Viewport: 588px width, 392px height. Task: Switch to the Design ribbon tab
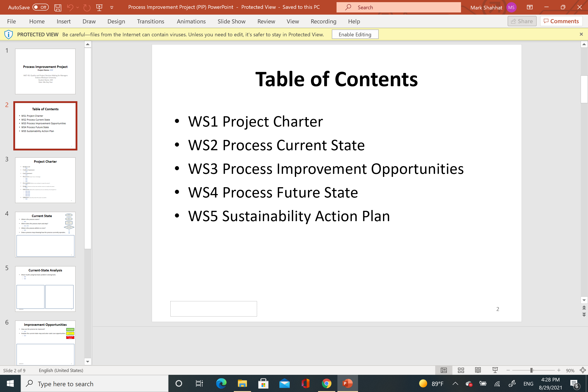(x=116, y=21)
